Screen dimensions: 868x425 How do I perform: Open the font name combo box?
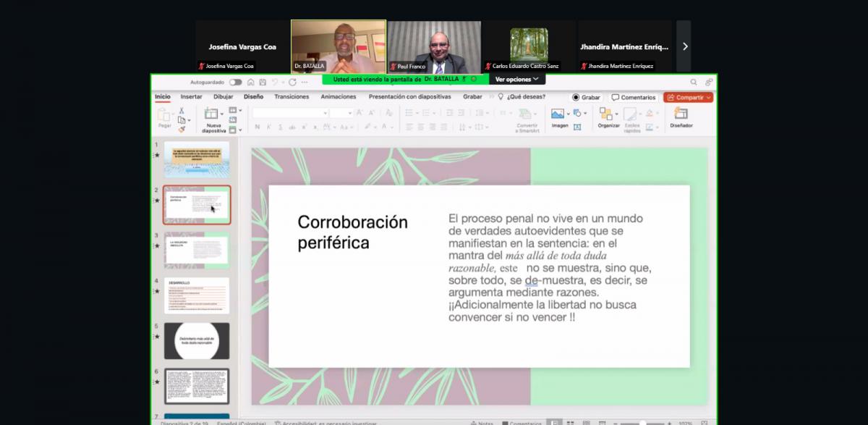[289, 113]
